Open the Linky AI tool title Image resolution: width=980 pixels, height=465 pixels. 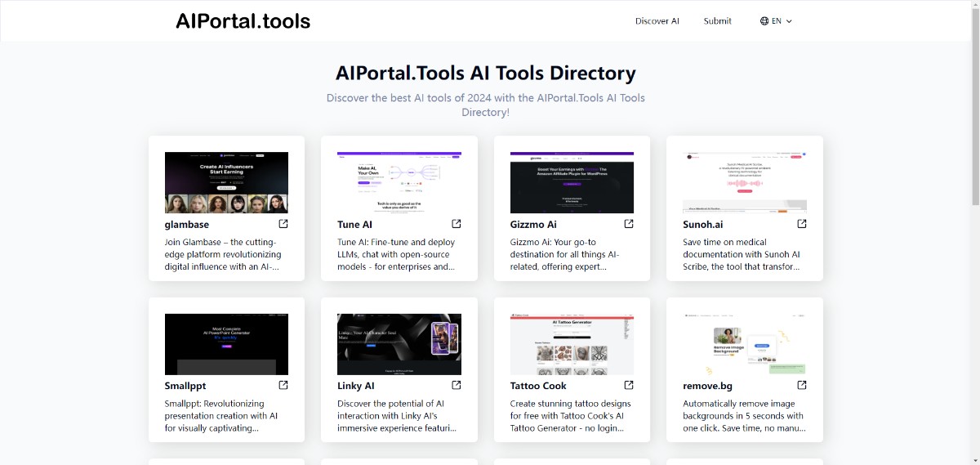click(x=356, y=386)
